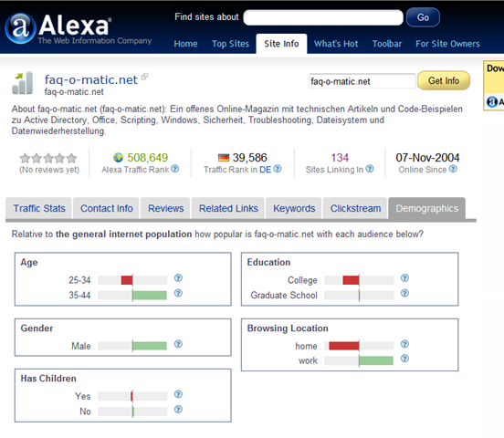
Task: Click the DE country link
Action: pos(265,170)
